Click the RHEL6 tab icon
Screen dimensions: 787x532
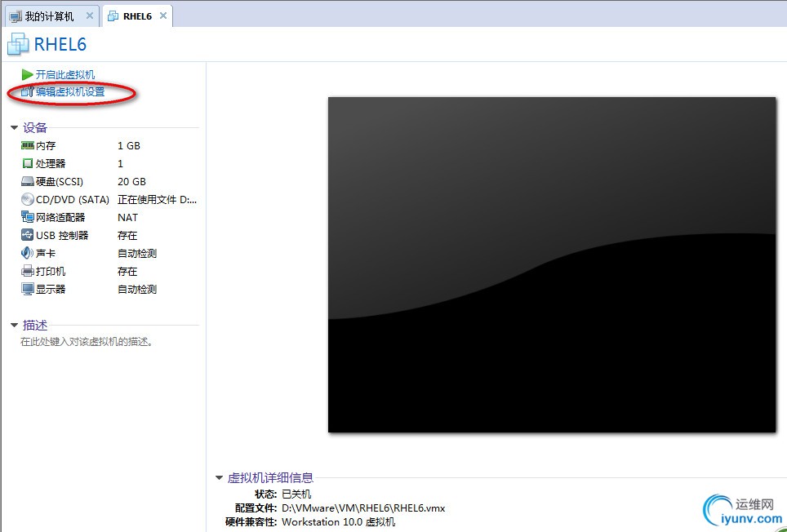[113, 16]
